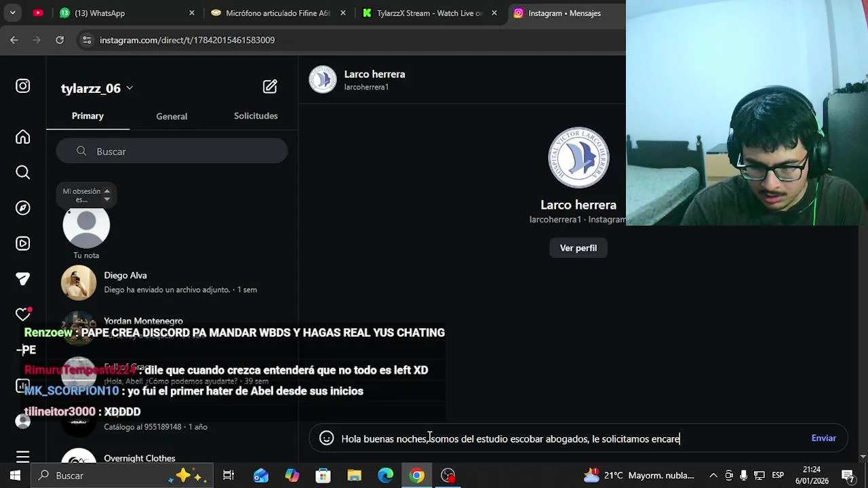
Task: Open Notifications heart icon
Action: (23, 314)
